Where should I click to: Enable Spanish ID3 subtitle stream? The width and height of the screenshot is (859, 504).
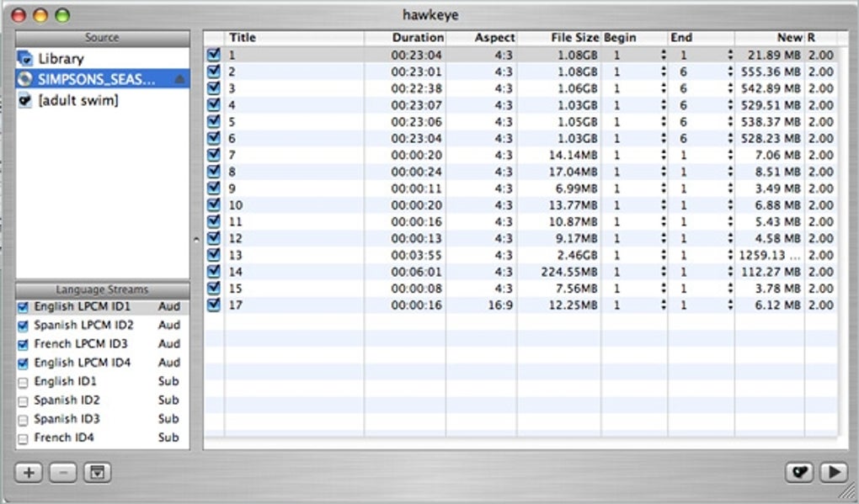[23, 420]
